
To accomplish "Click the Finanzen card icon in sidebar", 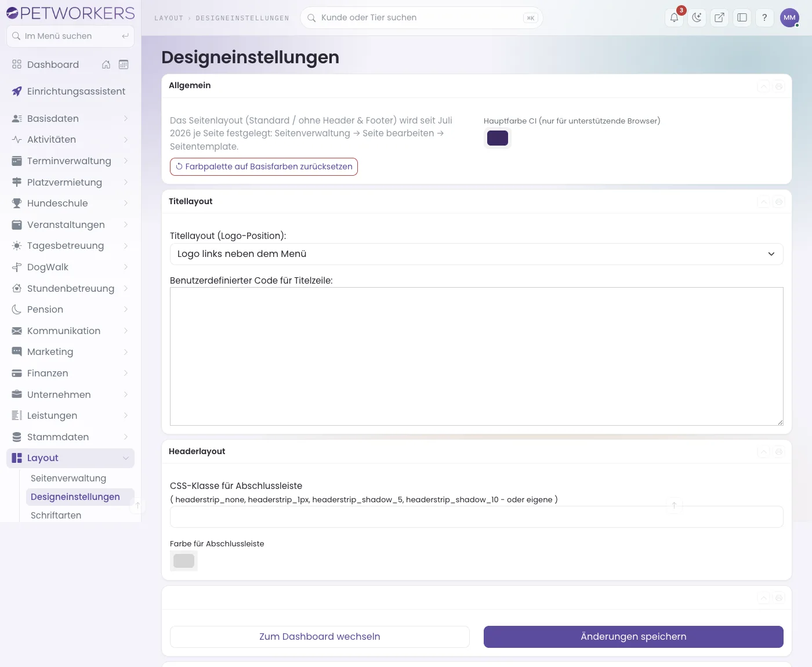I will coord(17,373).
